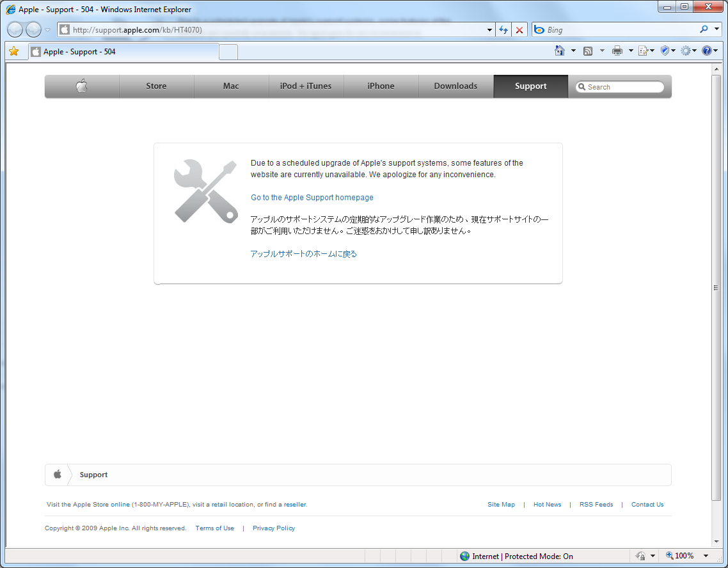Click the Home toolbar icon
Screen dimensions: 728x568
point(560,51)
